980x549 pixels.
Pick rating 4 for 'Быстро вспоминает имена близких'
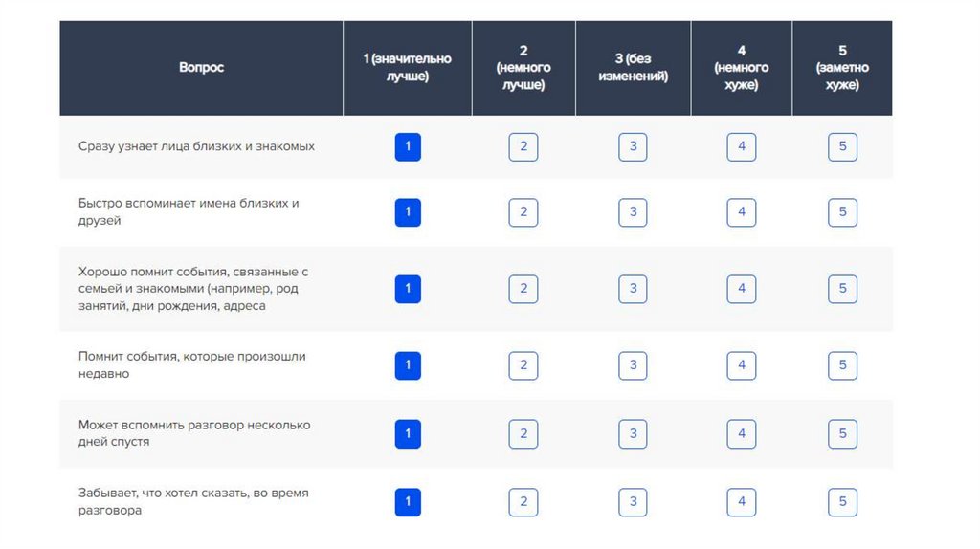point(741,212)
